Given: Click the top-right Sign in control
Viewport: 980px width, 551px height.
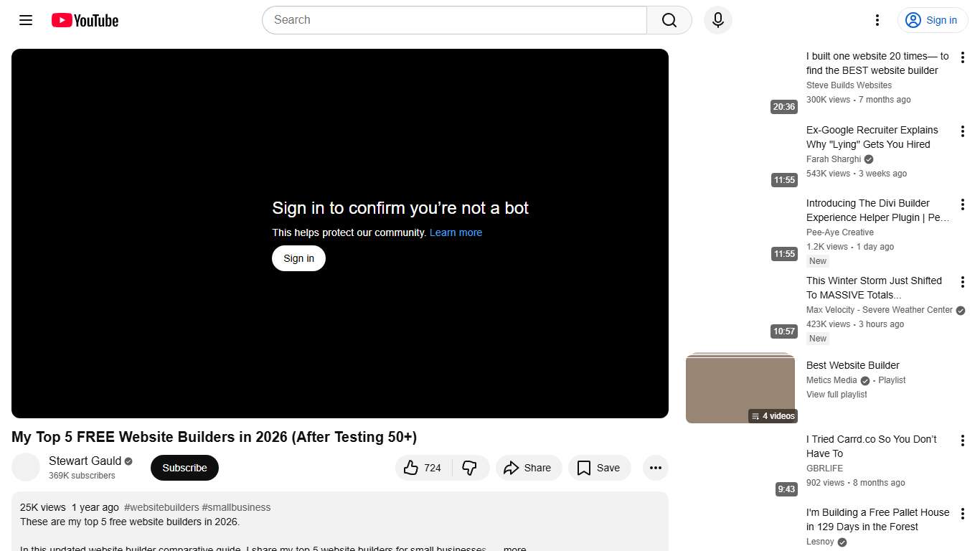Looking at the screenshot, I should click(x=932, y=20).
